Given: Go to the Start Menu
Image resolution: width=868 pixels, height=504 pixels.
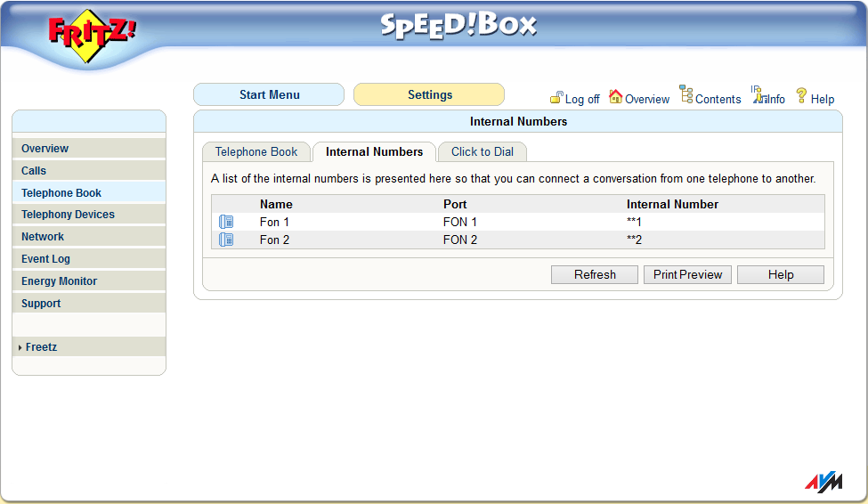Looking at the screenshot, I should point(269,95).
